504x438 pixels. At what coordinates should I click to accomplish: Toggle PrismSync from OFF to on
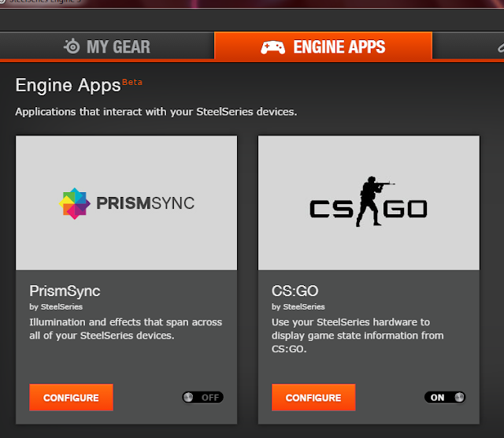(202, 398)
